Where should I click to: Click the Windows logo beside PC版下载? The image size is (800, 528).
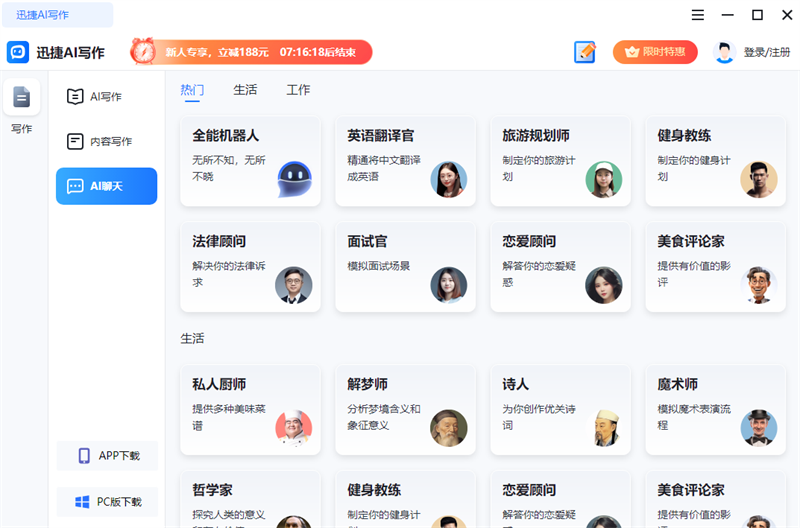pyautogui.click(x=82, y=502)
